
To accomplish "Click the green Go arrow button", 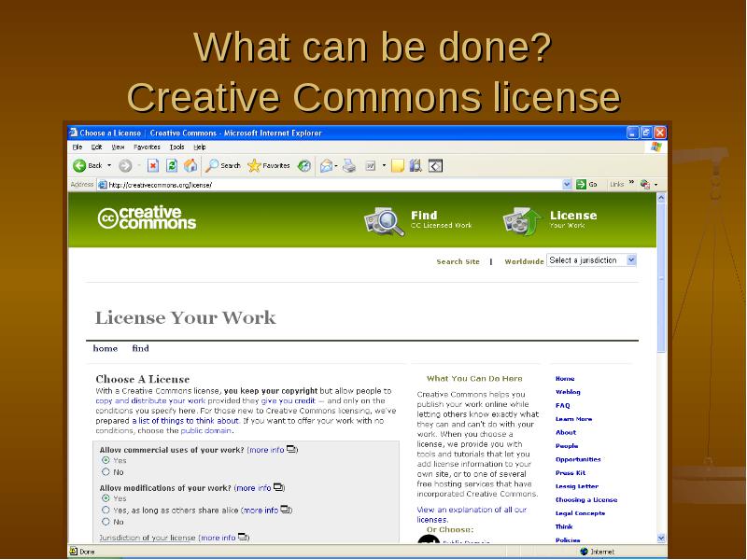I will point(581,184).
